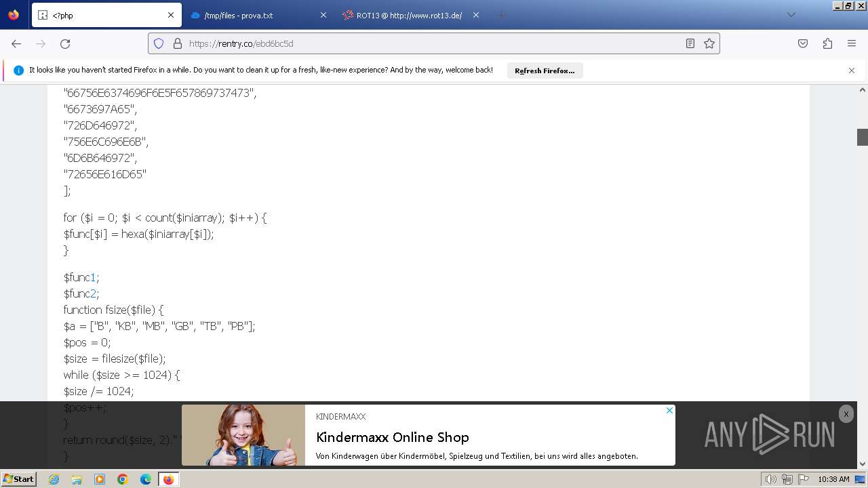List all tabs dropdown arrow
The width and height of the screenshot is (868, 488).
click(791, 15)
